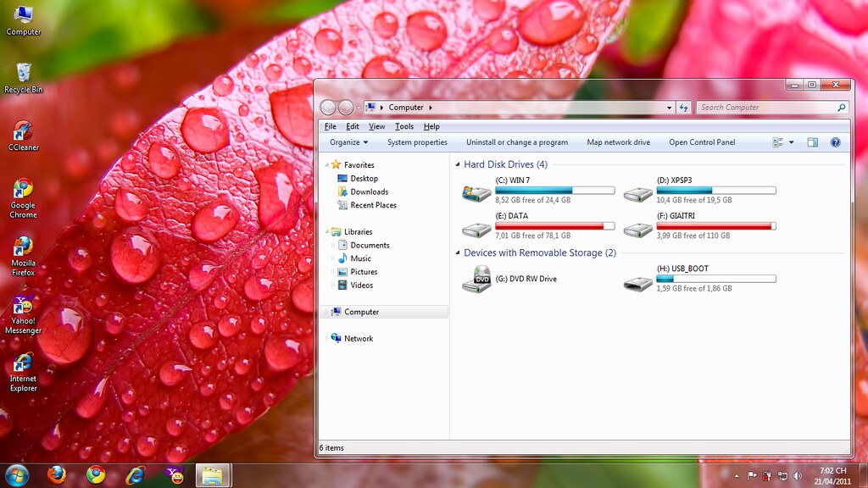
Task: Click the Firefox icon in taskbar
Action: coord(57,474)
